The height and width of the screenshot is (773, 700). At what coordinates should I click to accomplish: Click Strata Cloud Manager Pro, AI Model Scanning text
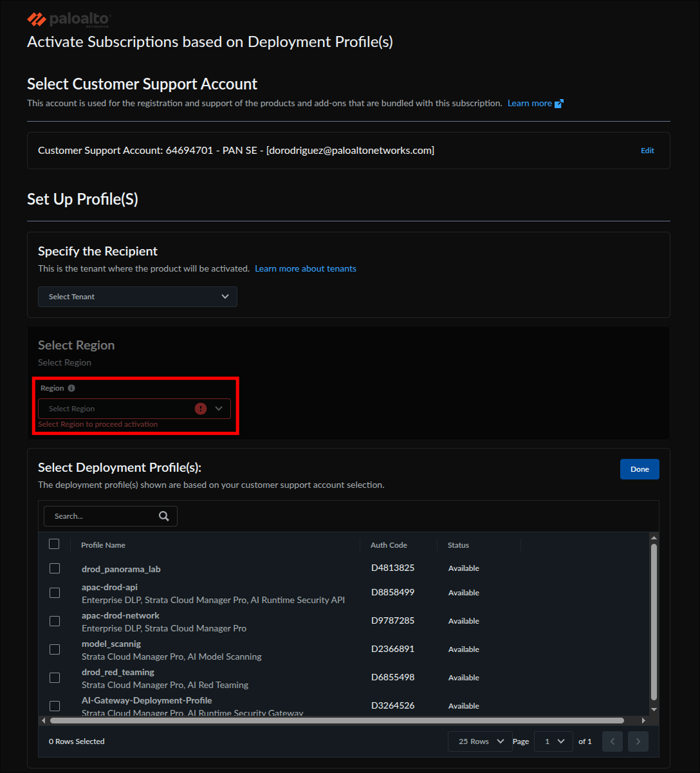172,657
